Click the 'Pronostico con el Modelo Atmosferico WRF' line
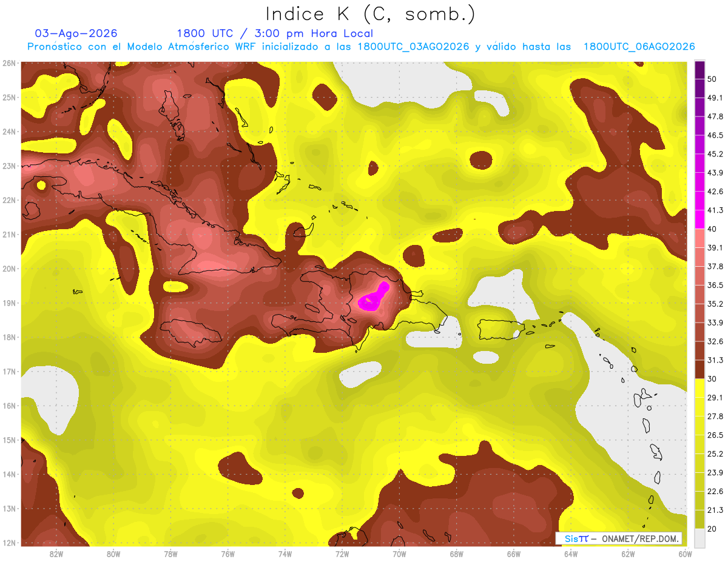728x562 pixels. (361, 47)
